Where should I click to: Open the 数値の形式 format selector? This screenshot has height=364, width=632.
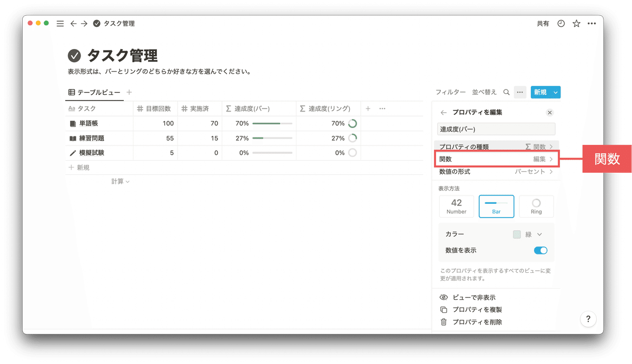click(x=496, y=172)
